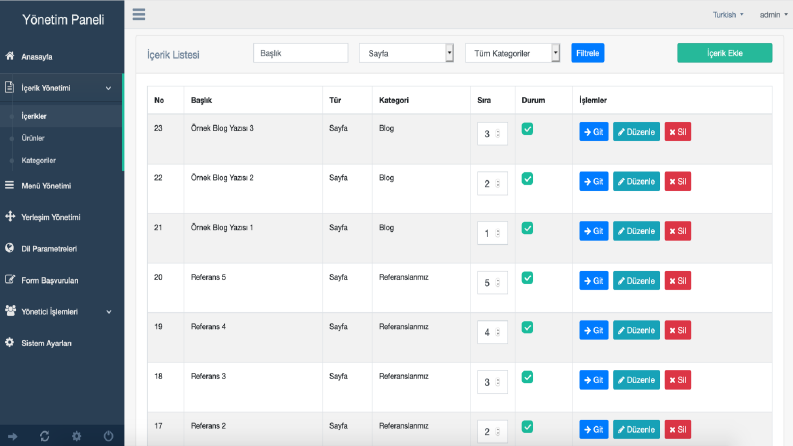
Task: Click Düzenle for Örnek Blog Yazısı 2
Action: [636, 182]
